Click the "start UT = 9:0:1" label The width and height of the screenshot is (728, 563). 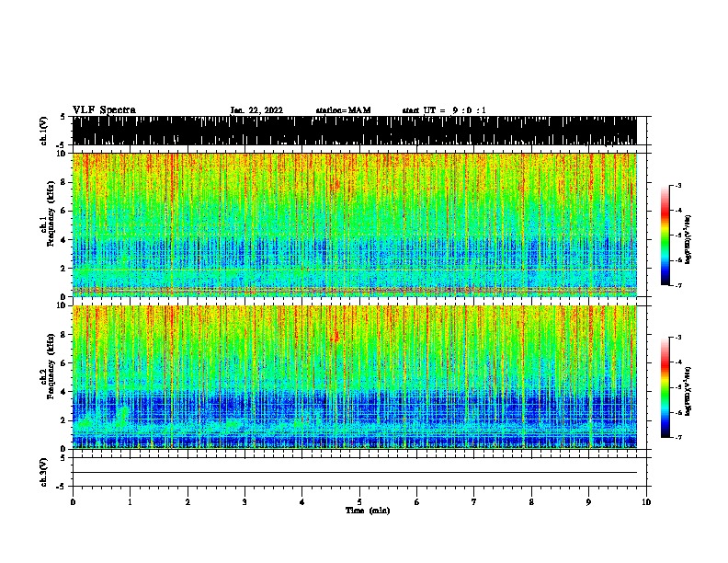[444, 110]
